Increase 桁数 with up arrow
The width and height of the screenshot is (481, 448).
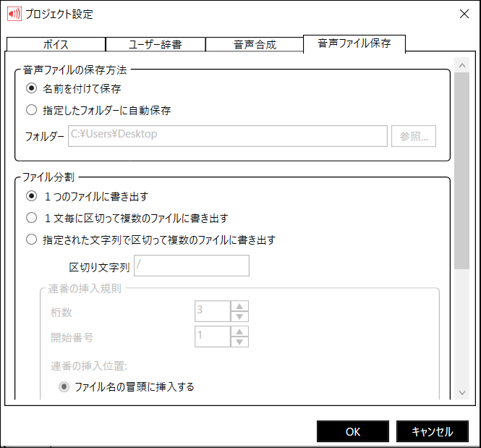tap(239, 306)
